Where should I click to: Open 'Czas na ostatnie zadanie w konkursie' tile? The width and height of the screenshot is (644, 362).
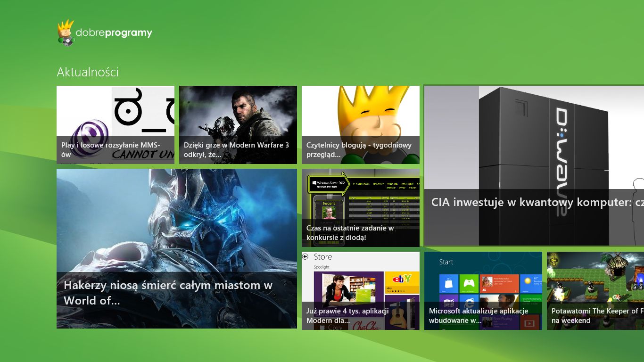(361, 208)
